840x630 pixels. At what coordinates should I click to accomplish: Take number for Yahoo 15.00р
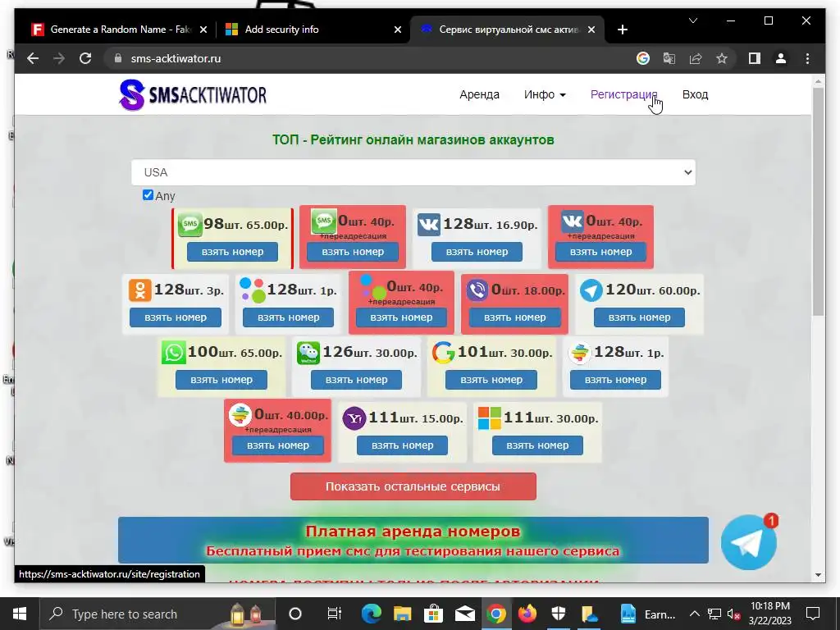[x=402, y=445]
